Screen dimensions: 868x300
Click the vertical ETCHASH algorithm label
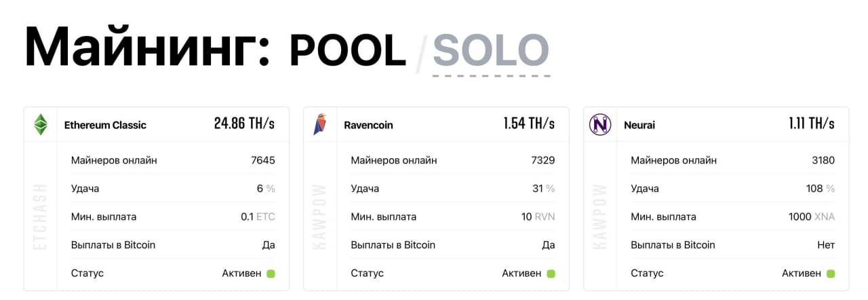point(41,216)
